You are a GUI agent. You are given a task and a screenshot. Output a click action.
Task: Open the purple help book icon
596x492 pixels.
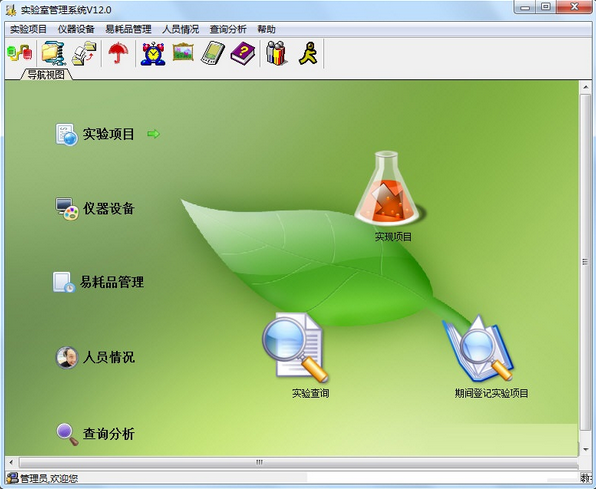[x=243, y=54]
